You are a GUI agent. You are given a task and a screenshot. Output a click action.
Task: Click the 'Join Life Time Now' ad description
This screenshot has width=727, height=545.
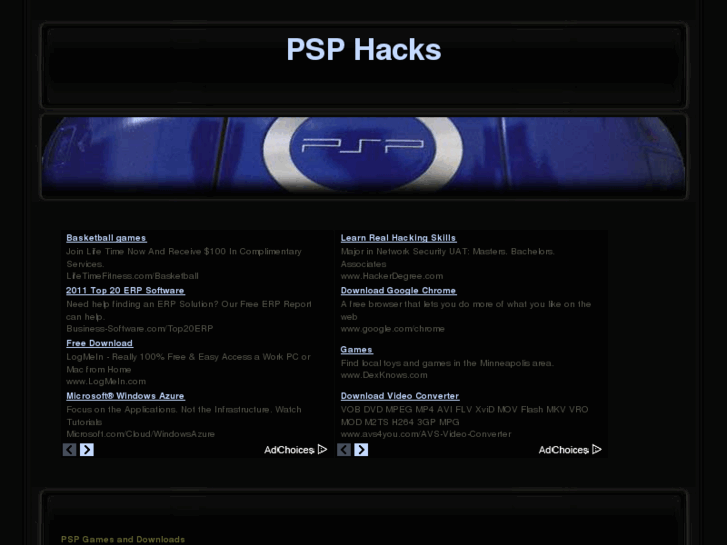point(184,257)
